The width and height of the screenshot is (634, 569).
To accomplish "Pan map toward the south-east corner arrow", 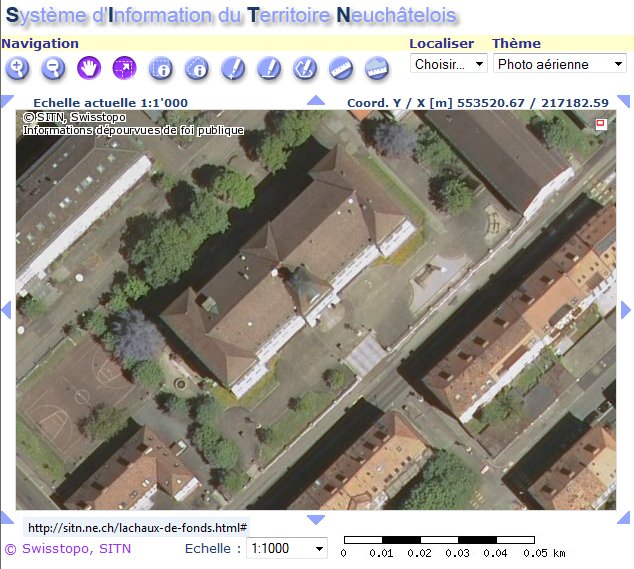I will (624, 518).
